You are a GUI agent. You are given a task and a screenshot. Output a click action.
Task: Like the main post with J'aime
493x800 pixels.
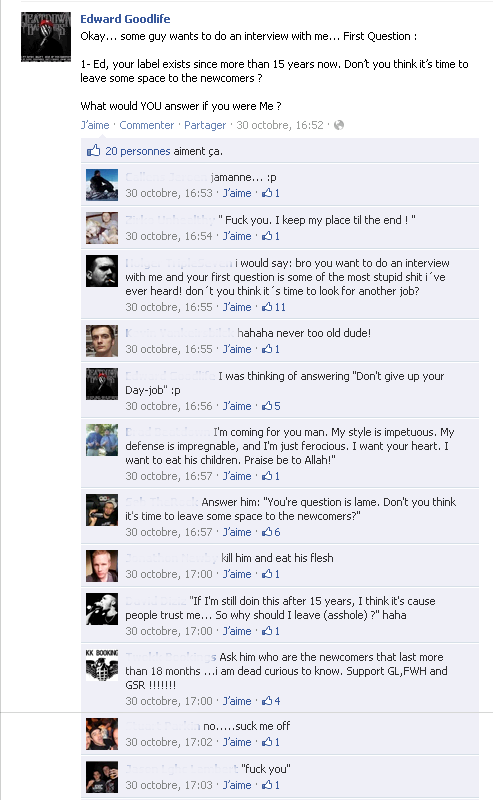(x=95, y=125)
